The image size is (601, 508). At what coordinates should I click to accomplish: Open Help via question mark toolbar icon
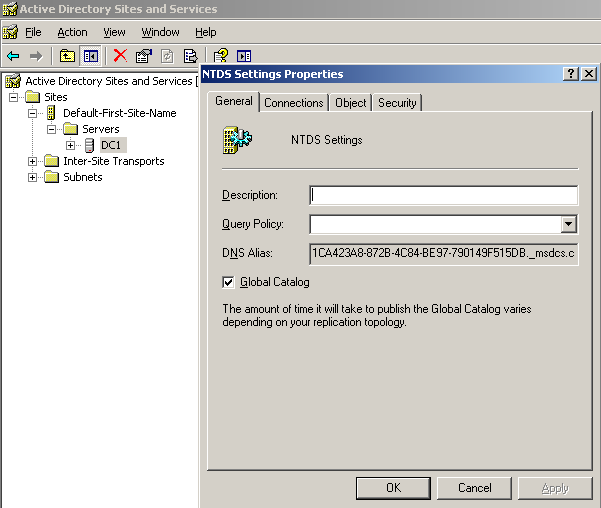[221, 56]
